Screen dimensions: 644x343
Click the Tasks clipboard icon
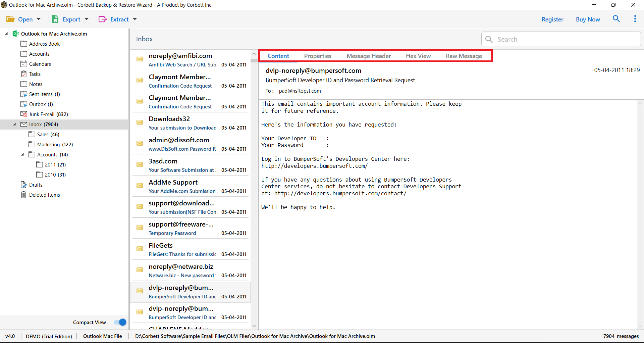tap(24, 74)
